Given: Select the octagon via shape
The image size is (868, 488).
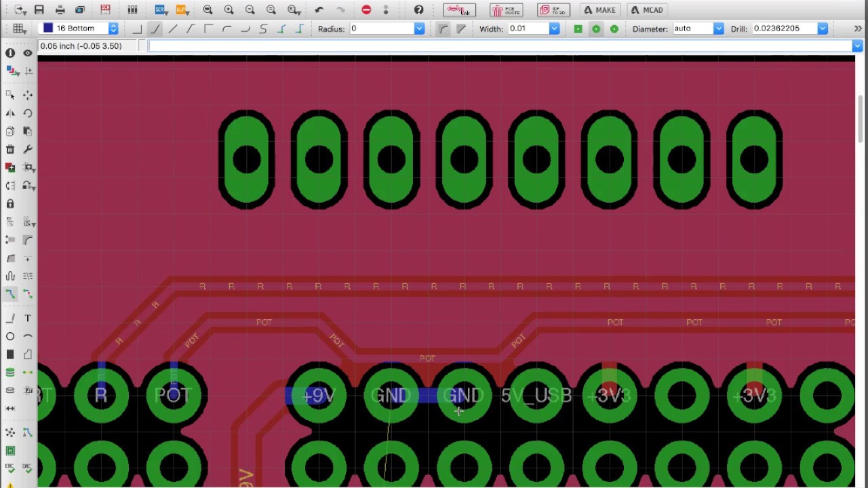Looking at the screenshot, I should click(x=614, y=28).
